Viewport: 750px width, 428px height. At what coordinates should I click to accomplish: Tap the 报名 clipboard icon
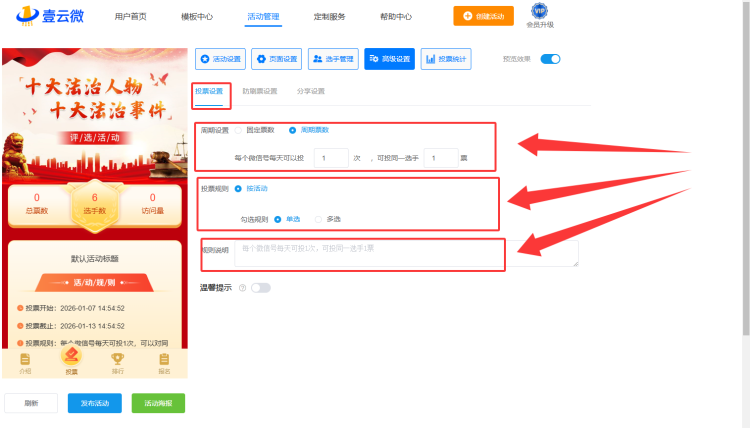(164, 360)
